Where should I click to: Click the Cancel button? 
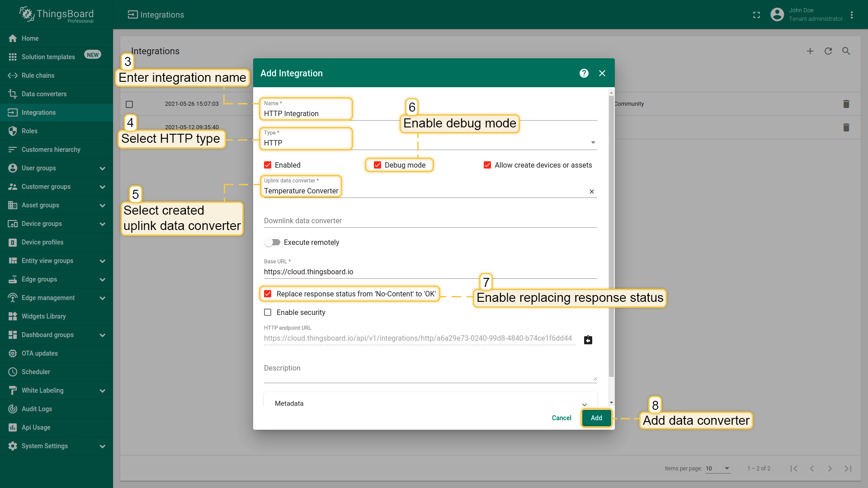pyautogui.click(x=561, y=418)
